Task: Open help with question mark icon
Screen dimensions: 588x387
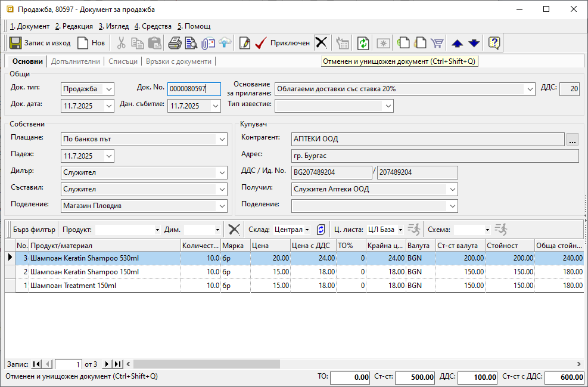Action: (494, 43)
